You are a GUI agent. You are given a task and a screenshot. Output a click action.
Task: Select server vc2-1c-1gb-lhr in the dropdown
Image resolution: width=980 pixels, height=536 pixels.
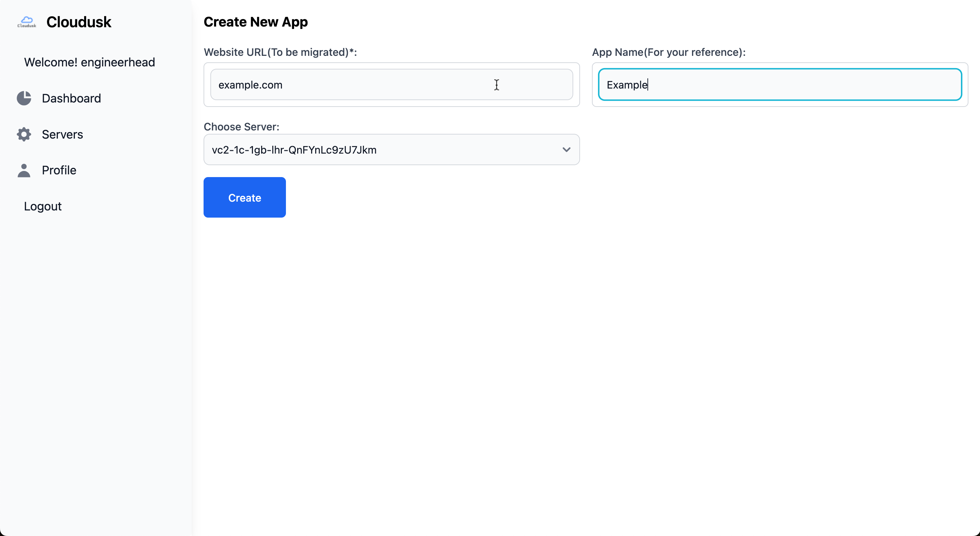(x=294, y=149)
